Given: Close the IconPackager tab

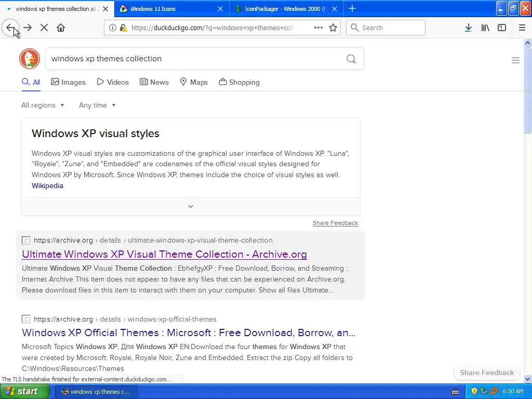Looking at the screenshot, I should point(335,9).
